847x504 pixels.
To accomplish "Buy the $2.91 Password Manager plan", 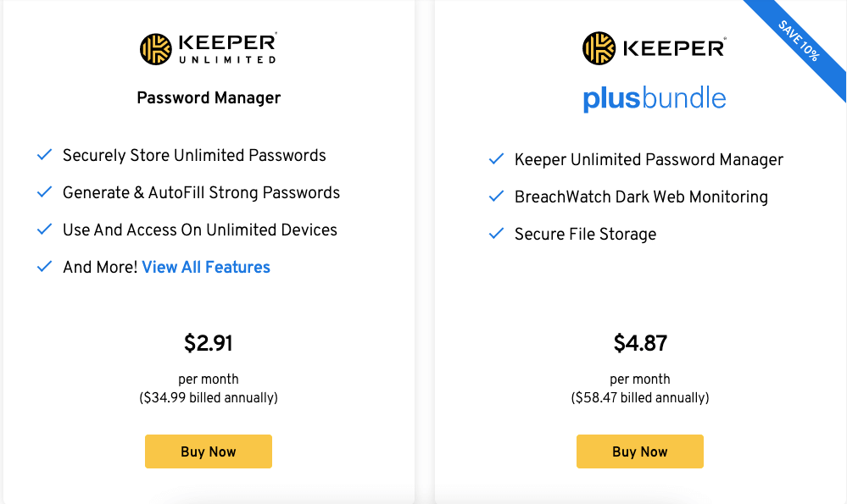I will 208,451.
